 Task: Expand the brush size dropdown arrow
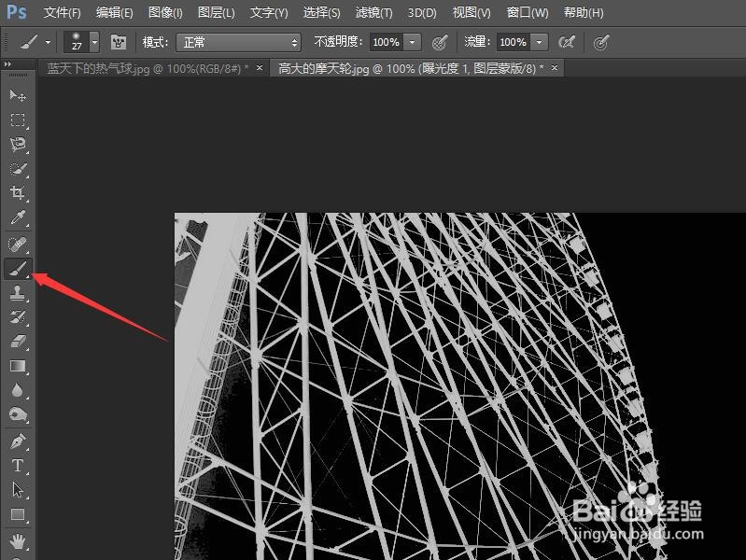tap(94, 42)
